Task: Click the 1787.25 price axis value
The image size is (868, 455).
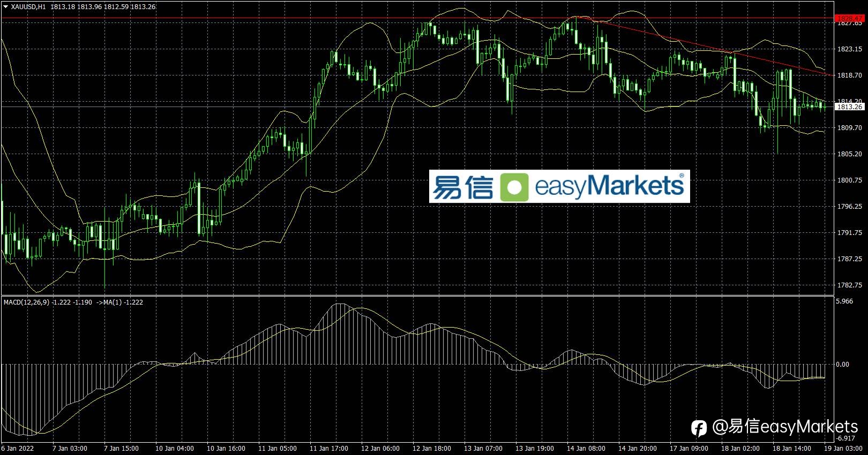Action: (849, 259)
